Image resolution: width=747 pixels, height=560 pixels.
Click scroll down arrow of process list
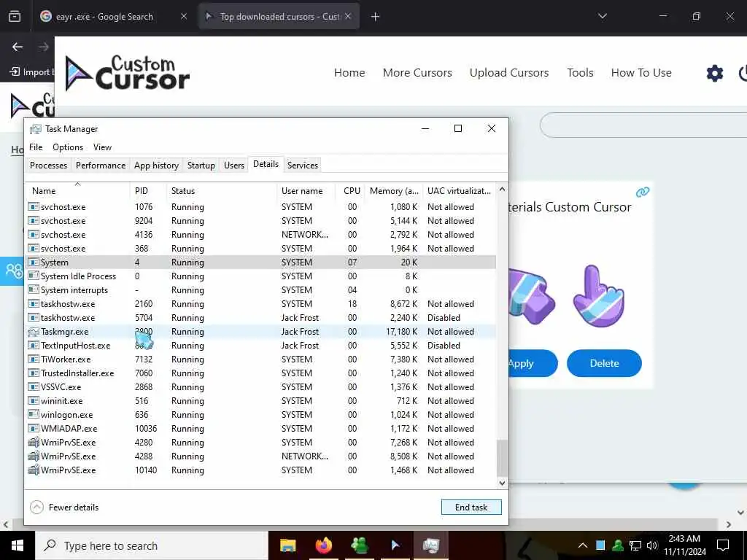[502, 483]
